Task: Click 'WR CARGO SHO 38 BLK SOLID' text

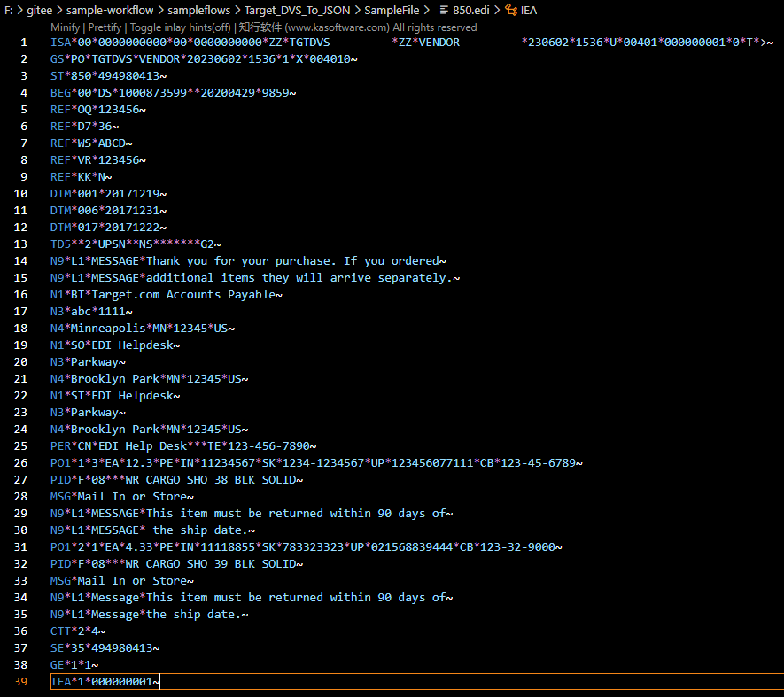Action: [211, 480]
